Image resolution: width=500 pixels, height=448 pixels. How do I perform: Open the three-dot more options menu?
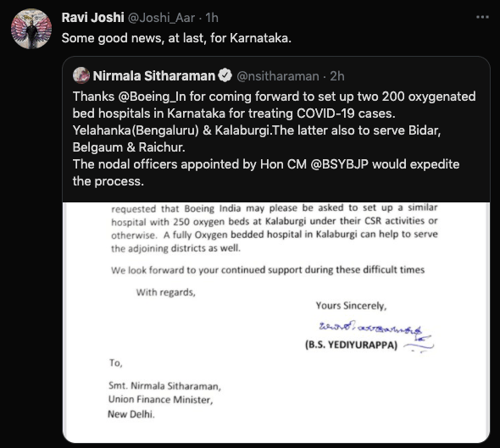(x=482, y=17)
